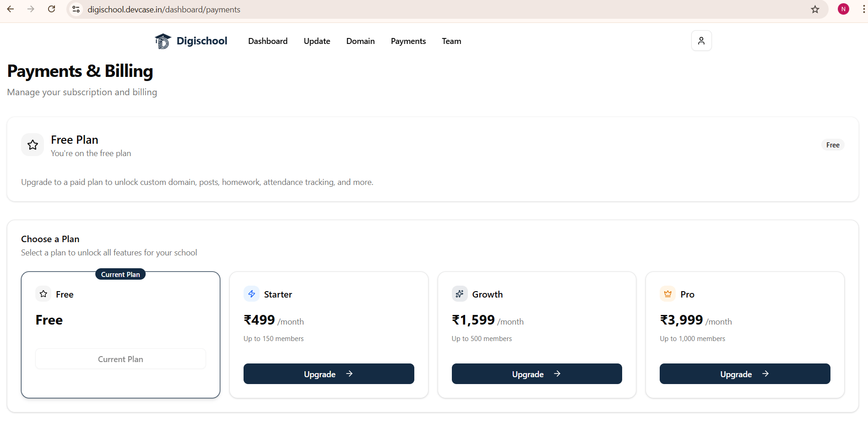
Task: Click the Current Plan button
Action: 120,359
